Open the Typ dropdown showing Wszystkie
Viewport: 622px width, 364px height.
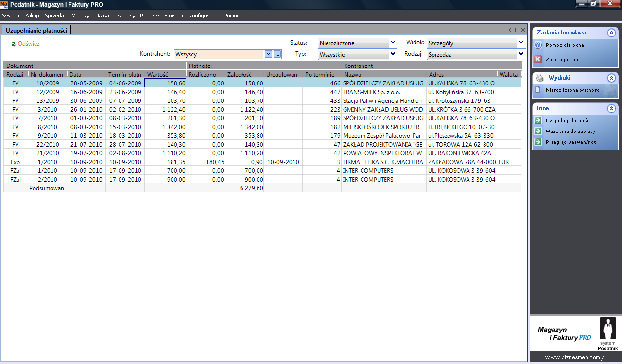click(x=393, y=54)
